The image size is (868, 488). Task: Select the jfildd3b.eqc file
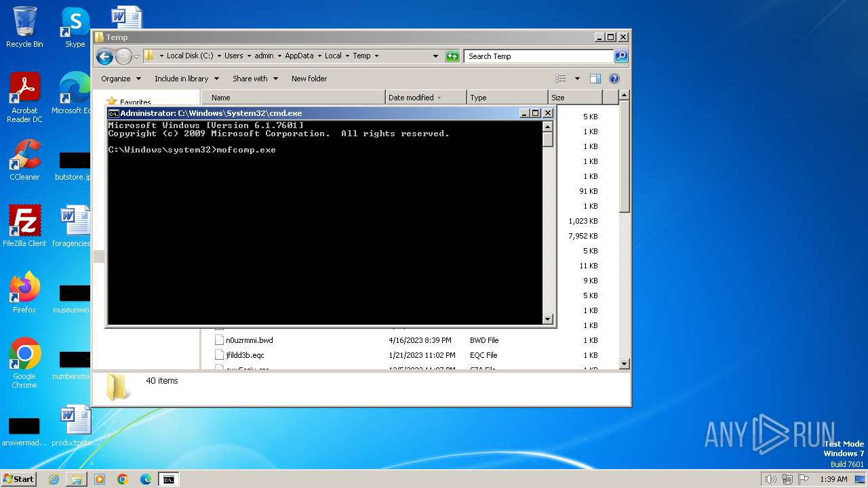[x=245, y=355]
